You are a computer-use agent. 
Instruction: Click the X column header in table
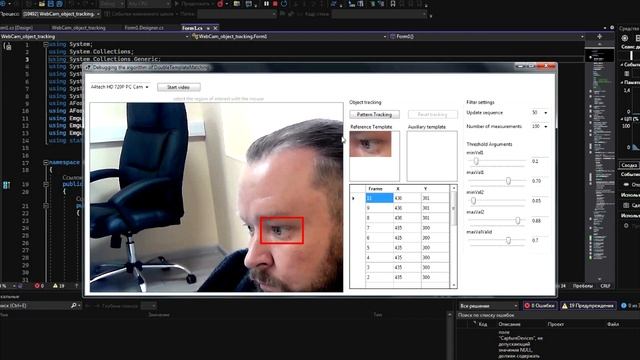click(407, 189)
